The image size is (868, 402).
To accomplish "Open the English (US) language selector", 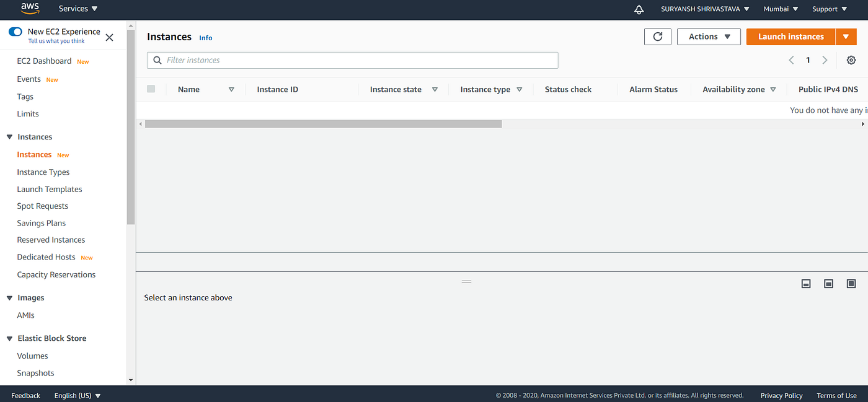I will [x=77, y=395].
